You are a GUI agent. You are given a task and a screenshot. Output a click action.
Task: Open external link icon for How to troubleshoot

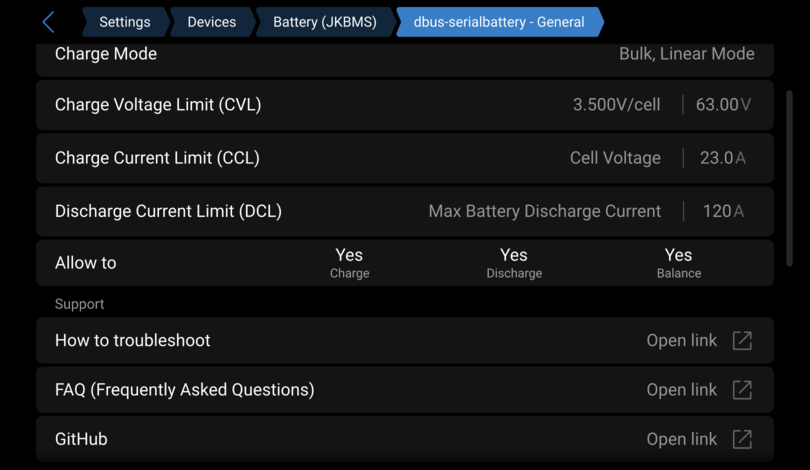click(x=742, y=340)
